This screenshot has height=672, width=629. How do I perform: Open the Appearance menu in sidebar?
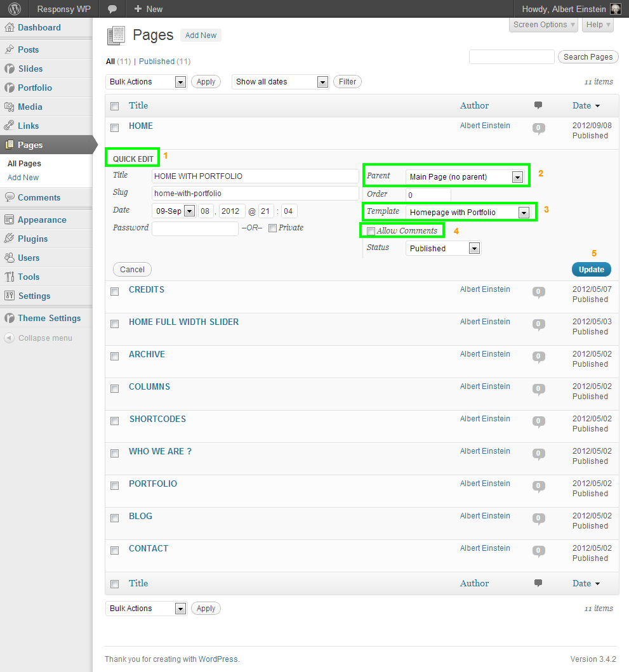[42, 220]
